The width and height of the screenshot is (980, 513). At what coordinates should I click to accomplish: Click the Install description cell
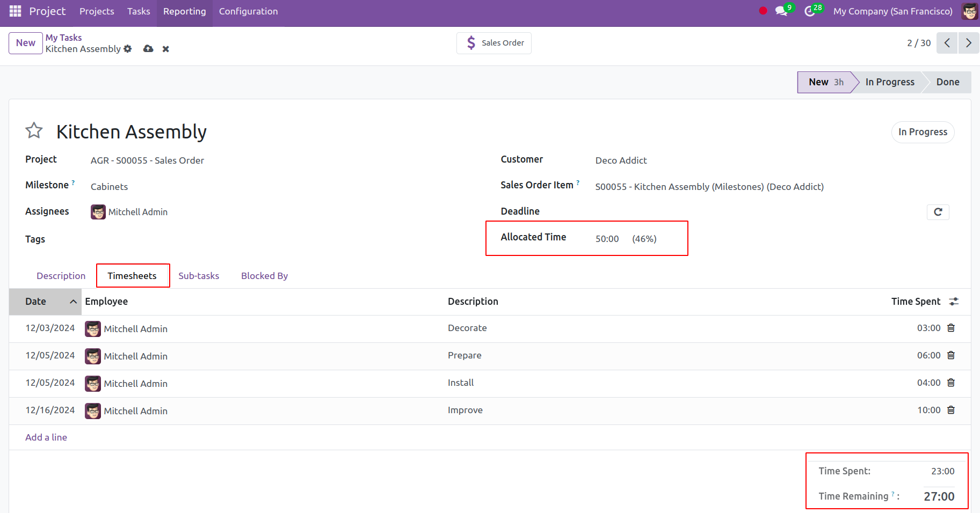461,383
